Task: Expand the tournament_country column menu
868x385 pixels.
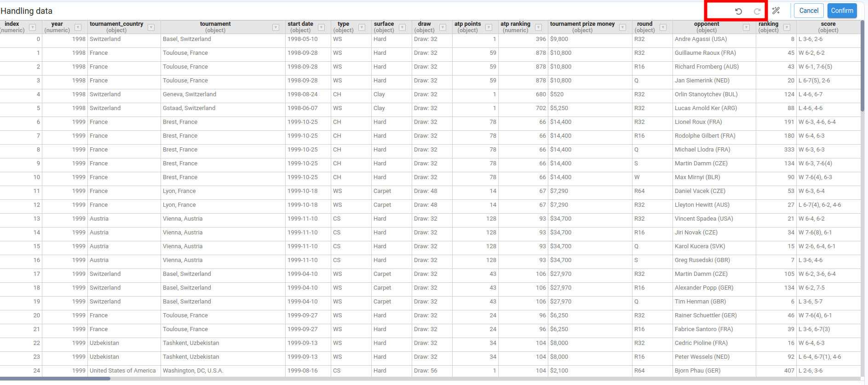Action: coord(151,28)
